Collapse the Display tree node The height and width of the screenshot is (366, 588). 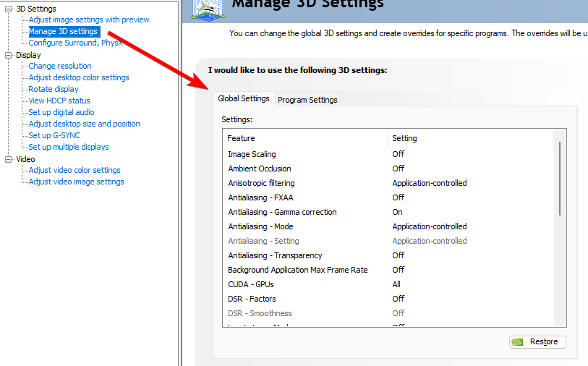pyautogui.click(x=8, y=55)
